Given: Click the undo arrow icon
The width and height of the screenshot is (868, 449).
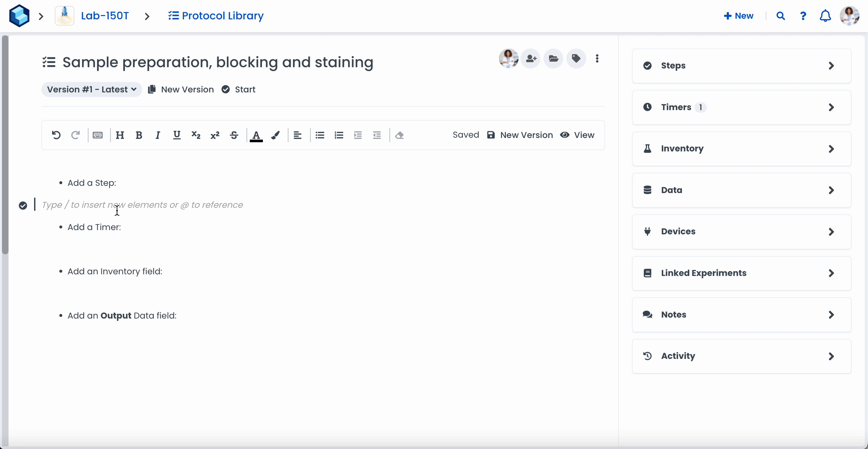Looking at the screenshot, I should pyautogui.click(x=56, y=135).
